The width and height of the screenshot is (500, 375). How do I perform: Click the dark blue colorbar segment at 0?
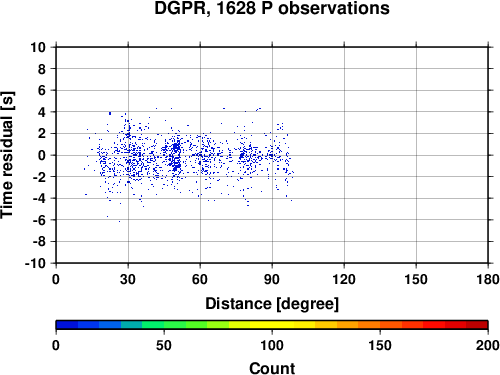point(67,325)
